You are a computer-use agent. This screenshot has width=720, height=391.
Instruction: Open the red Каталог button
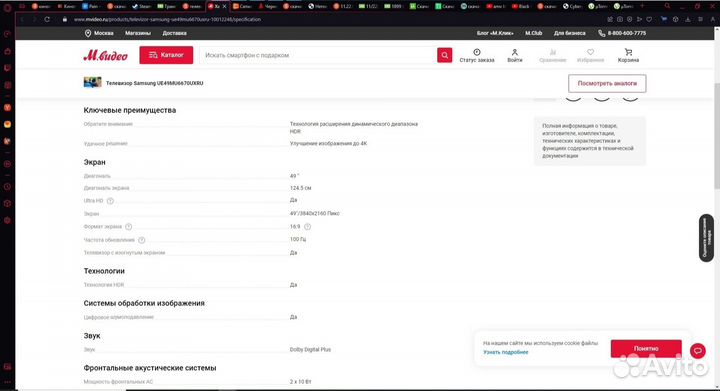click(166, 55)
